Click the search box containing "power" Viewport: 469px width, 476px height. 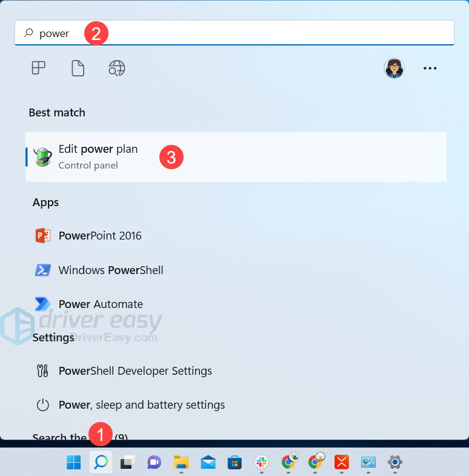[234, 33]
